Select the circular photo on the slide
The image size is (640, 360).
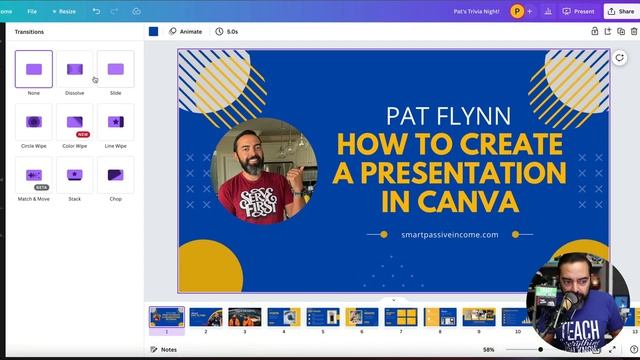pyautogui.click(x=264, y=171)
